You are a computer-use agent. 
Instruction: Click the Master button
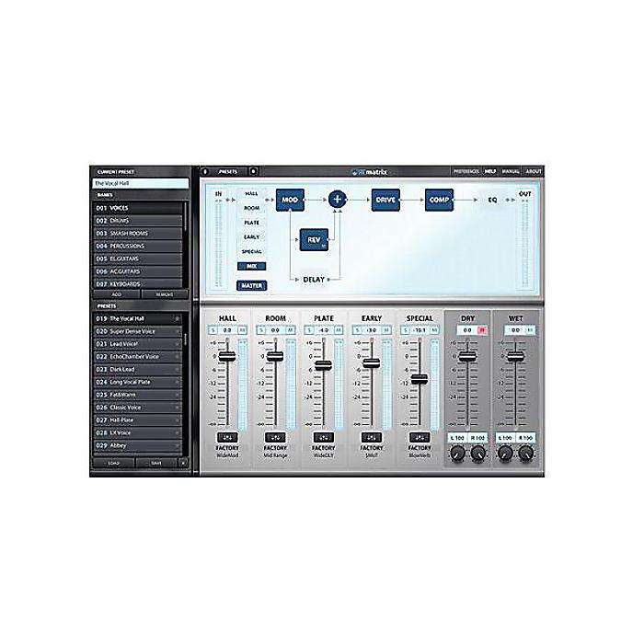pos(252,285)
